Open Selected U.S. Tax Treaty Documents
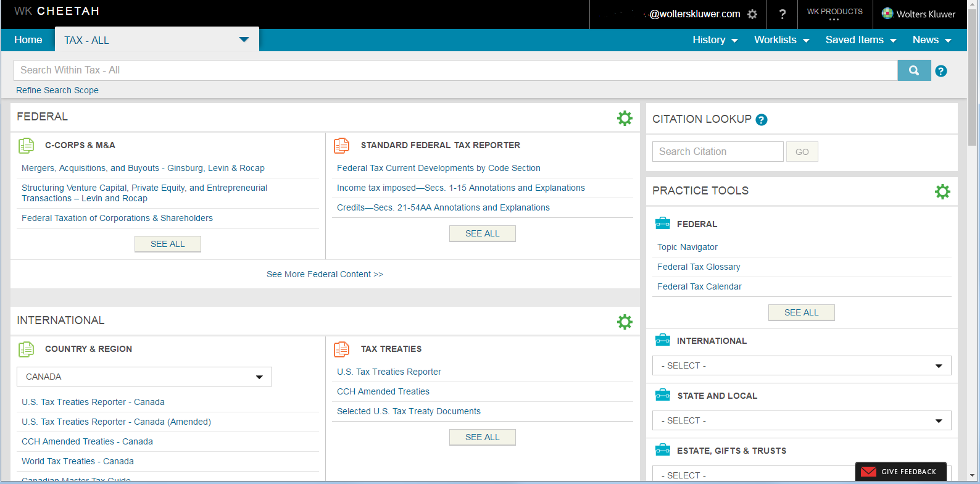This screenshot has height=484, width=980. (409, 411)
